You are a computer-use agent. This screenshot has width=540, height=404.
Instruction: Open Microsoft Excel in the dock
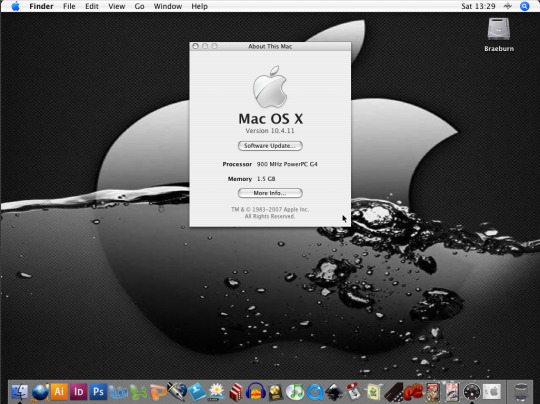click(138, 392)
